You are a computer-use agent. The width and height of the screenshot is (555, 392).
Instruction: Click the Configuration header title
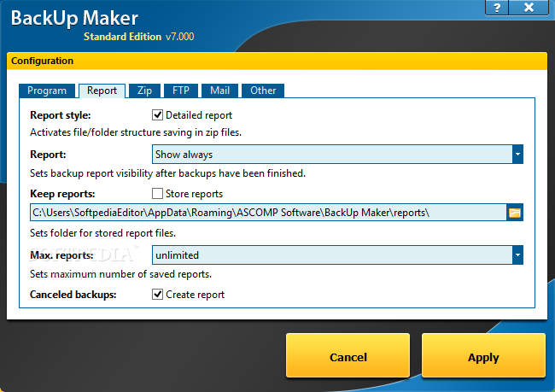(43, 61)
